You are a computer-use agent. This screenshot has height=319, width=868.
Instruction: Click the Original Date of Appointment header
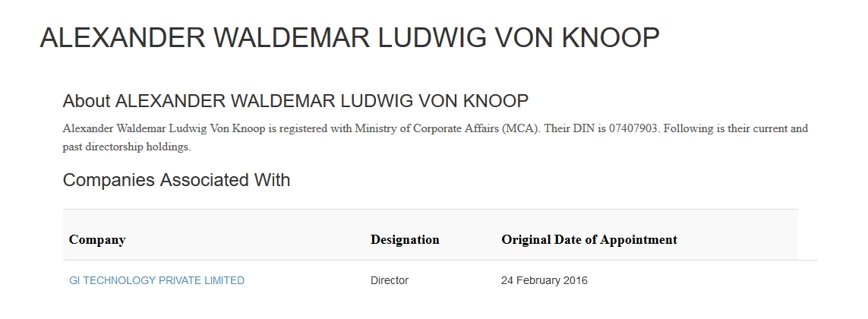coord(589,240)
